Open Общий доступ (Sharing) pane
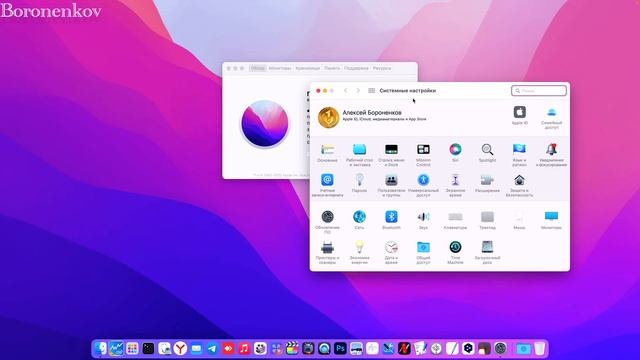This screenshot has width=640, height=360. pos(423,247)
